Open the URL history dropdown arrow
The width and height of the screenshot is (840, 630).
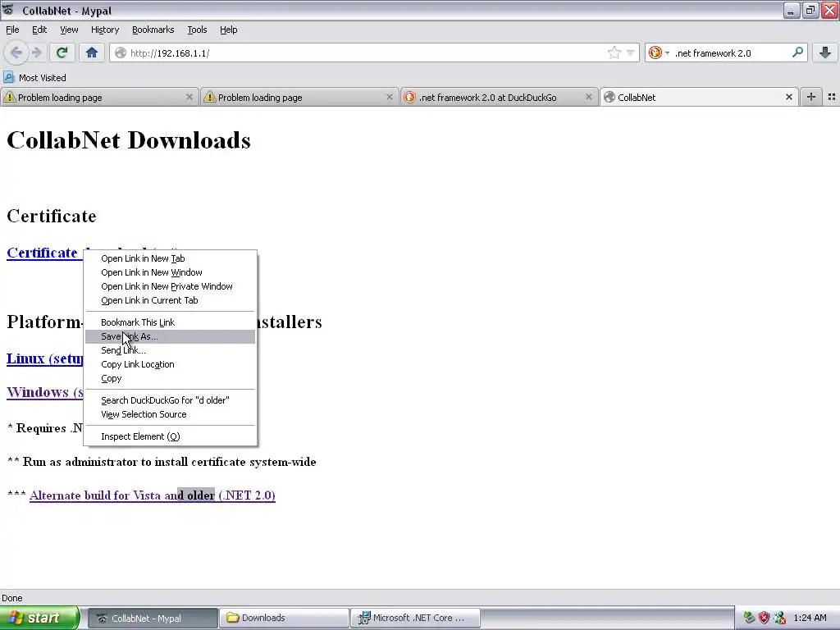[631, 52]
